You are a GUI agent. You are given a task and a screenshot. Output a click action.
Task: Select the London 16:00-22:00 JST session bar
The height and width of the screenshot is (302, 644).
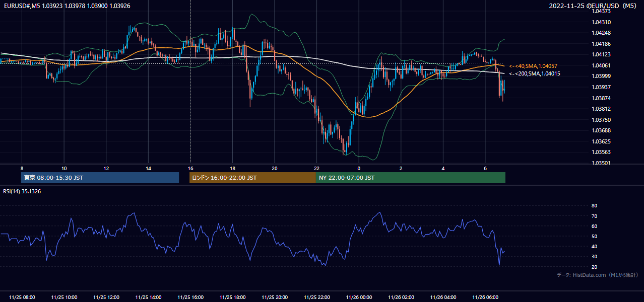(x=252, y=178)
